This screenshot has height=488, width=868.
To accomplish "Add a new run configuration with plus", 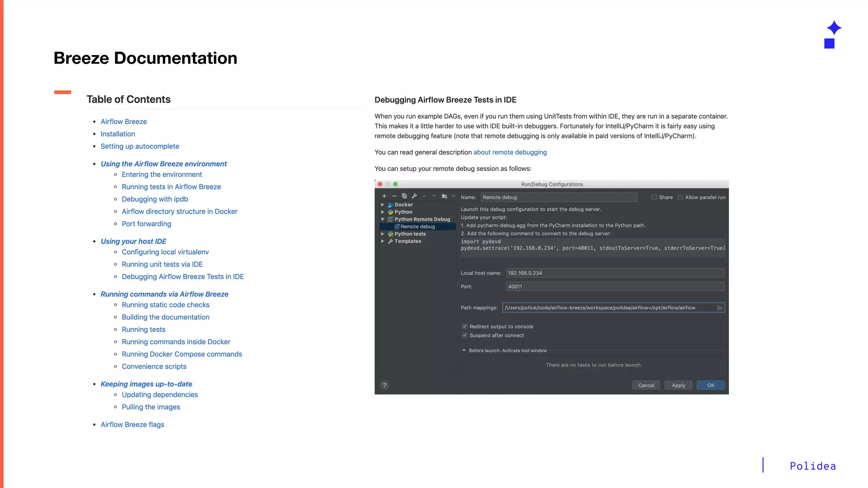I will pyautogui.click(x=384, y=196).
